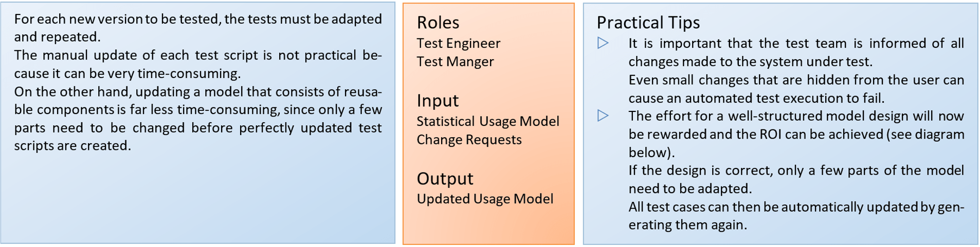Click the 'Input' heading
980x247 pixels.
click(x=438, y=101)
